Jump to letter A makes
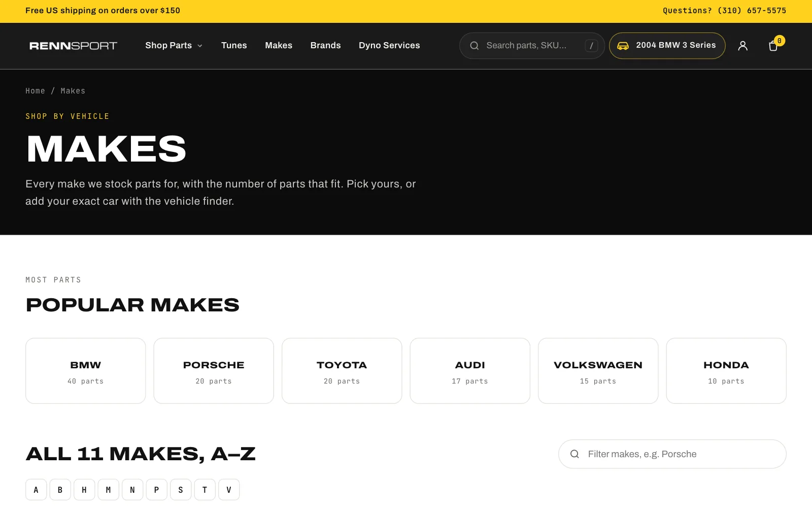Image resolution: width=812 pixels, height=508 pixels. 36,490
